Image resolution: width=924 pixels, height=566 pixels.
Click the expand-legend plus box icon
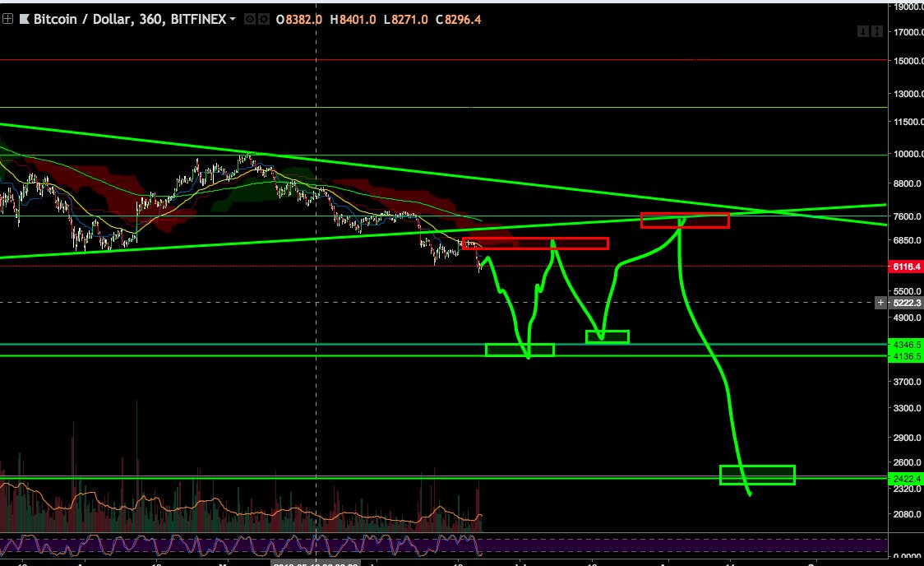7,19
